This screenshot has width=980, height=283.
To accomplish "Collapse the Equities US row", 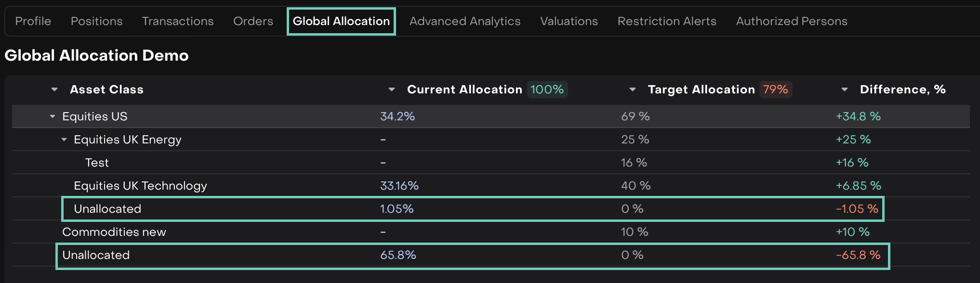I will tap(53, 116).
